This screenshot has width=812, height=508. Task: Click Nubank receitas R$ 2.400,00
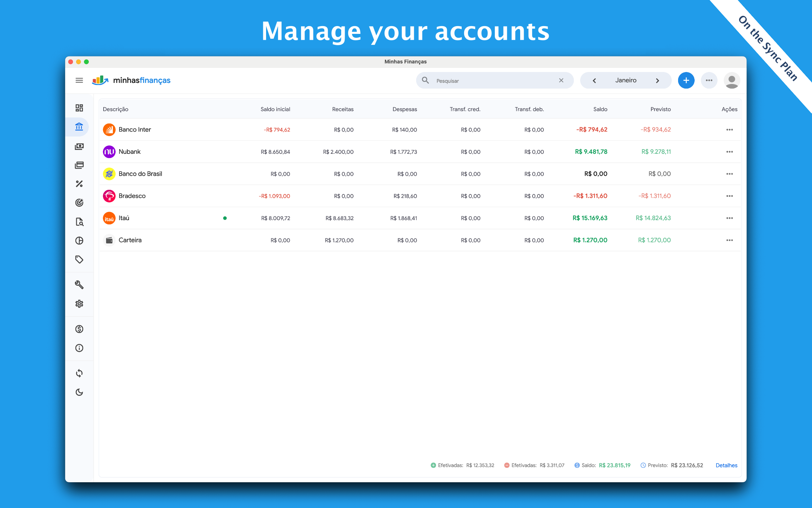[x=338, y=152]
